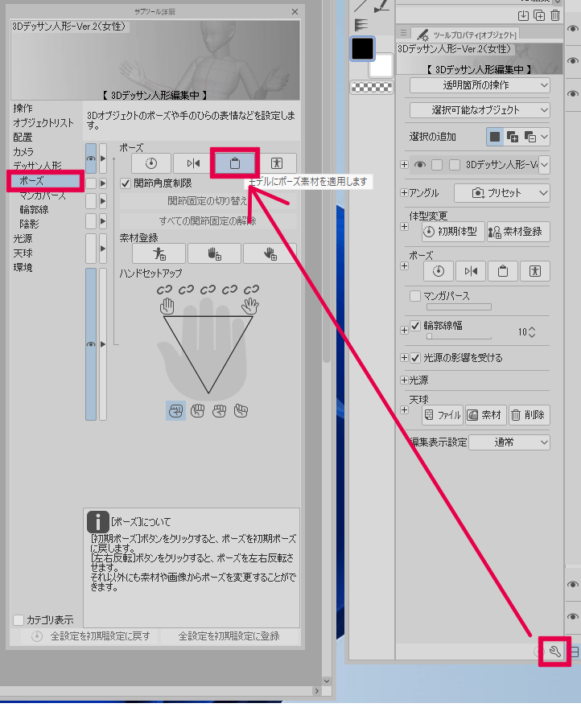Click pose scanner icon in Tool Property
Viewport: 581px width, 728px height.
tap(535, 271)
